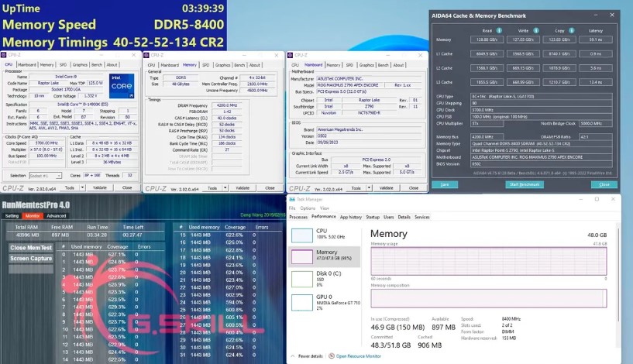
Task: Open Memory tab in CPU-Z Mainboard window
Action: pyautogui.click(x=333, y=65)
